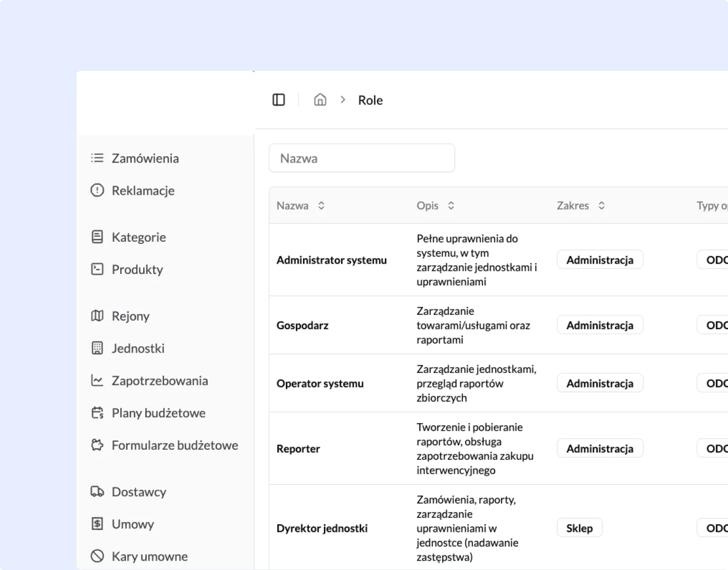Click the Administrator systemu description text
The height and width of the screenshot is (570, 728).
tap(476, 260)
